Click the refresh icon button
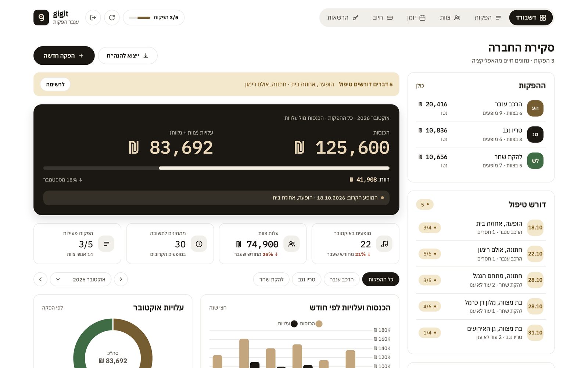 point(112,18)
